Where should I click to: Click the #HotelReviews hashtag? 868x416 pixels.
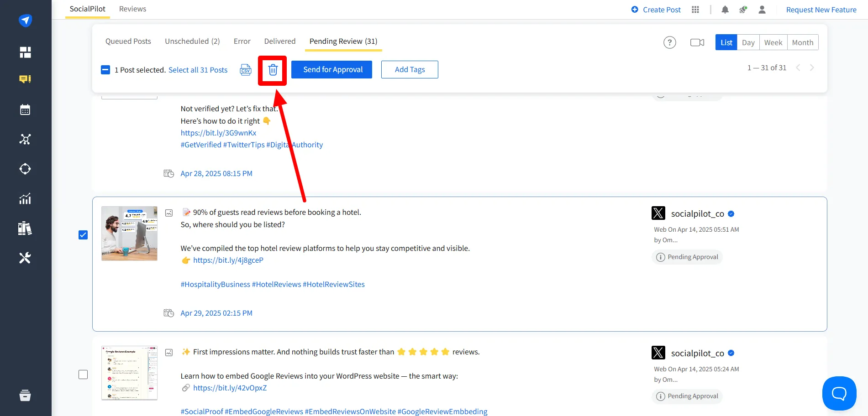click(277, 284)
